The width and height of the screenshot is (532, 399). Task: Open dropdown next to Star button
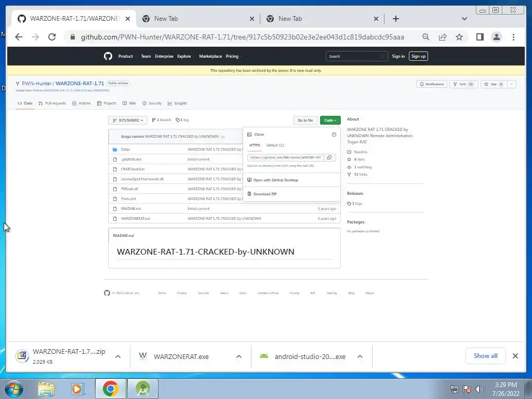pos(512,84)
